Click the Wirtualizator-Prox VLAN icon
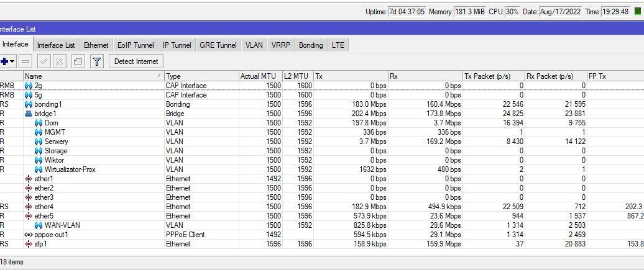 pos(39,169)
